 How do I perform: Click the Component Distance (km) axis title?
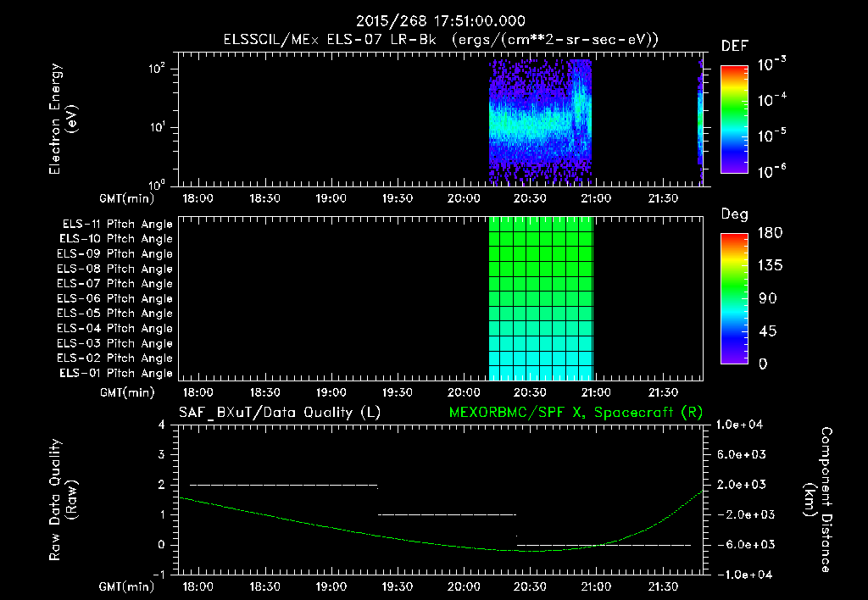[818, 500]
